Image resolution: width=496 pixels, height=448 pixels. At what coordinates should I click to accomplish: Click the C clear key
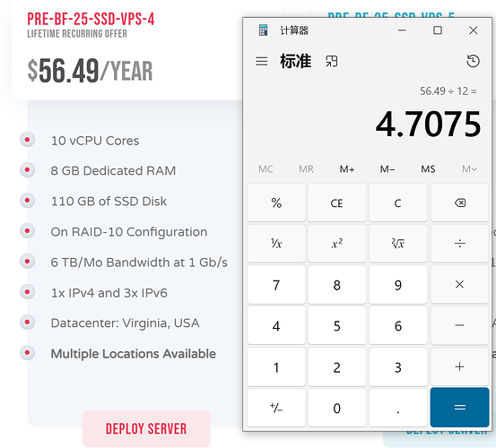[x=398, y=202]
